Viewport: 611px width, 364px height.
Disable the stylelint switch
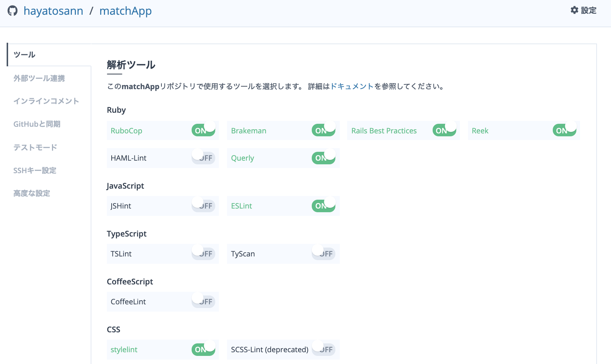(x=203, y=349)
